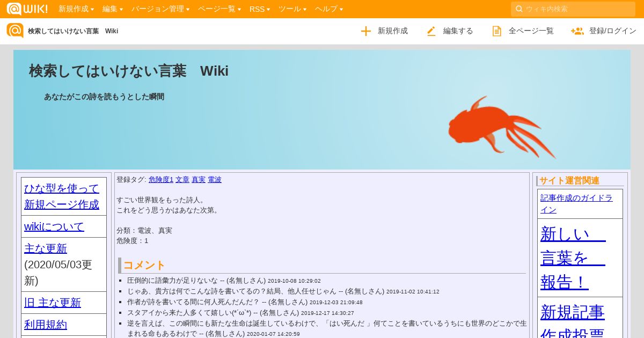
Task: Open the 主な更新 sidebar link
Action: (46, 248)
